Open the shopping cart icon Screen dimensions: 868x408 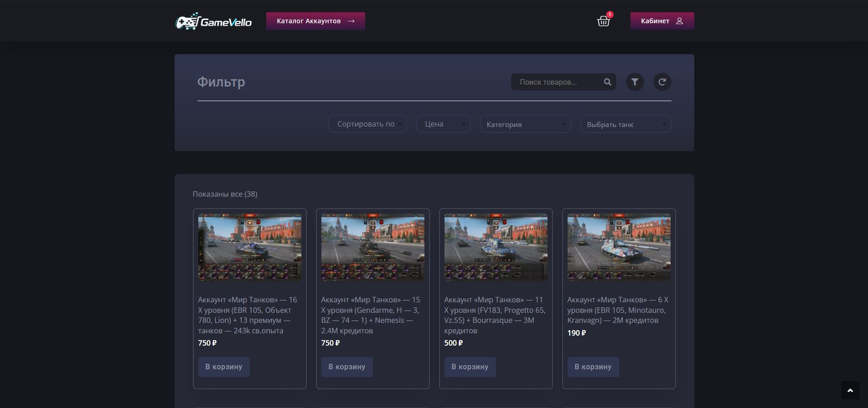[604, 21]
